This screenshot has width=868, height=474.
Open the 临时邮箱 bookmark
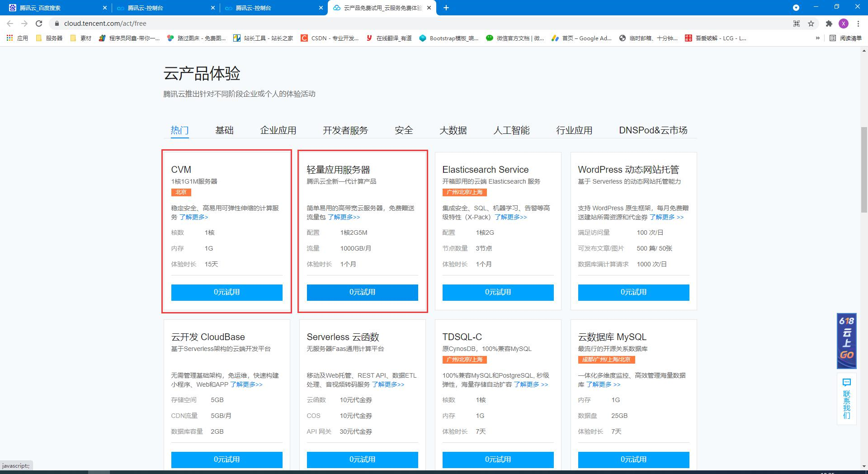click(648, 38)
